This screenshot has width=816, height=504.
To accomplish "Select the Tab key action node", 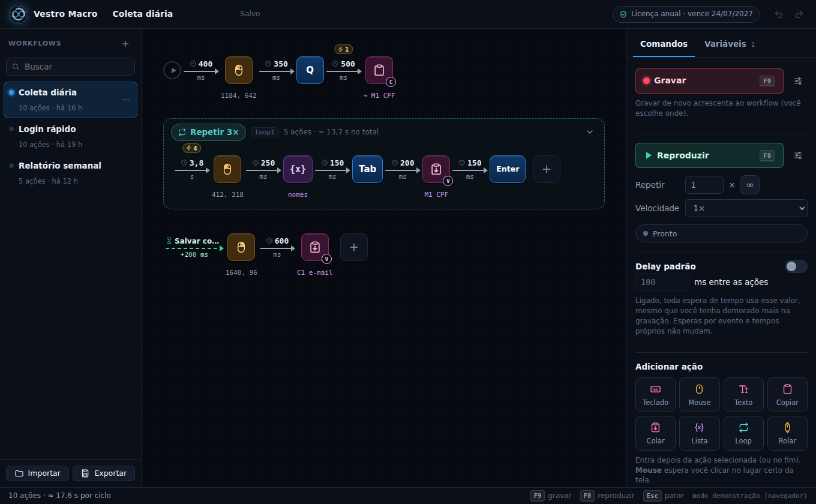I will 367,169.
